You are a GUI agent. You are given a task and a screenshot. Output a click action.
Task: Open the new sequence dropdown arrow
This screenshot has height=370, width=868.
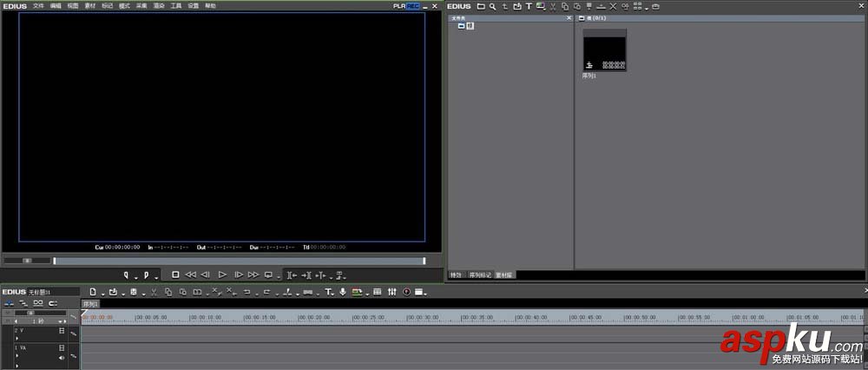point(103,294)
